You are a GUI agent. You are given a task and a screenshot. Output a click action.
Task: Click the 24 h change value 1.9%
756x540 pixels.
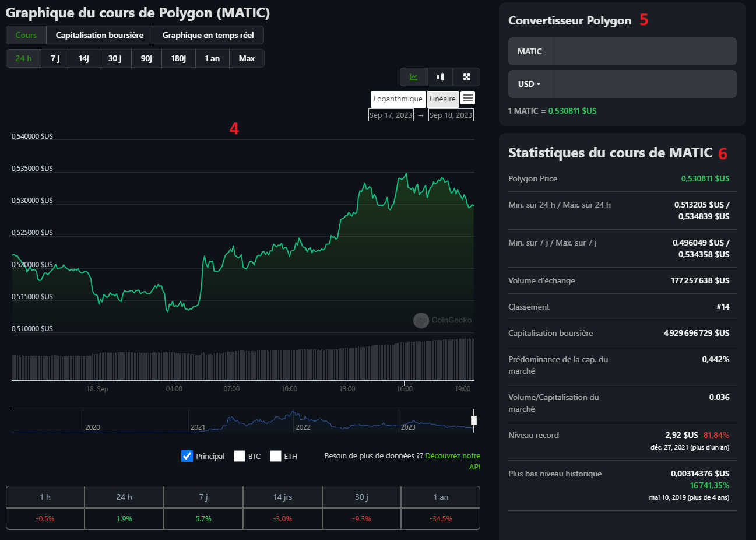click(x=124, y=518)
